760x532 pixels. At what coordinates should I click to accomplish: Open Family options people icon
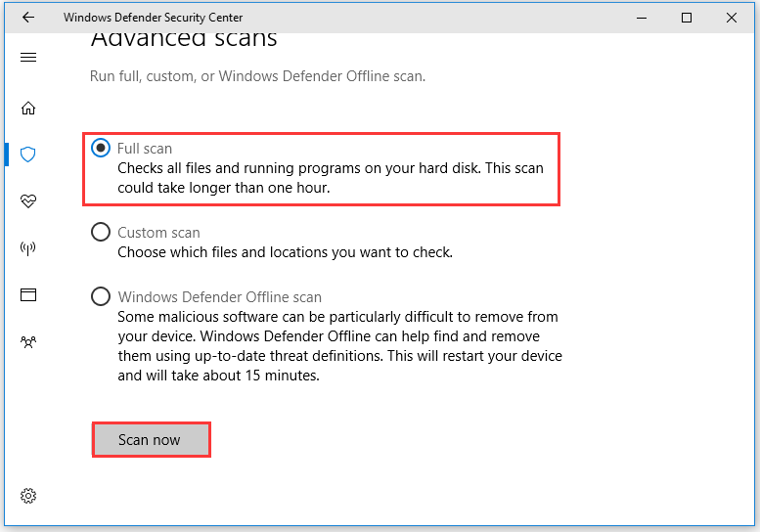tap(28, 342)
